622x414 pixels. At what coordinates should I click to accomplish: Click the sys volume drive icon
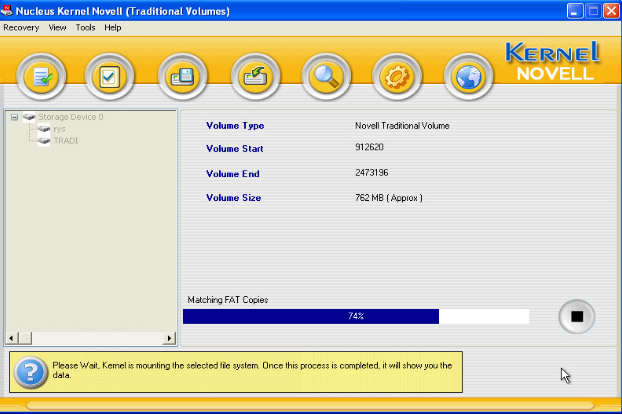44,129
